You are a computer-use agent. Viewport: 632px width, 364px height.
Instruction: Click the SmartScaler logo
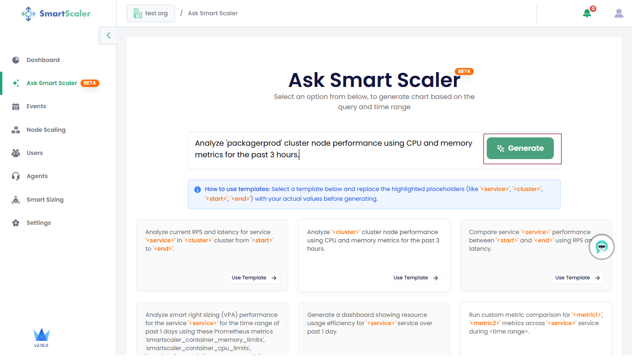56,13
